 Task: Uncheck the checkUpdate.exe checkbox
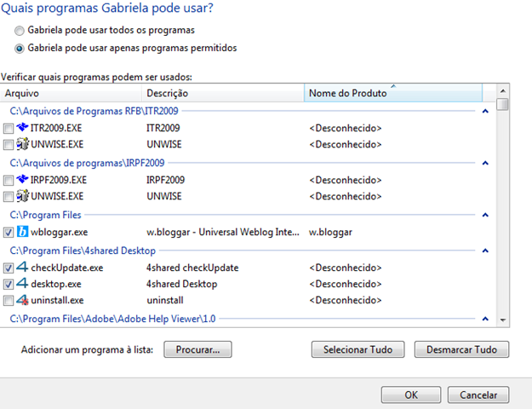click(x=9, y=268)
